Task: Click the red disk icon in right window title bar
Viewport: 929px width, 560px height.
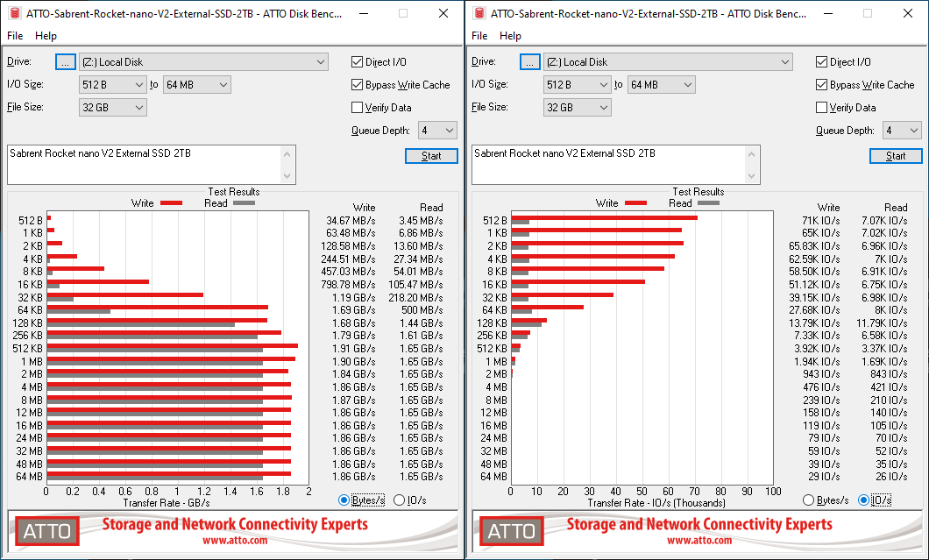Action: [479, 14]
